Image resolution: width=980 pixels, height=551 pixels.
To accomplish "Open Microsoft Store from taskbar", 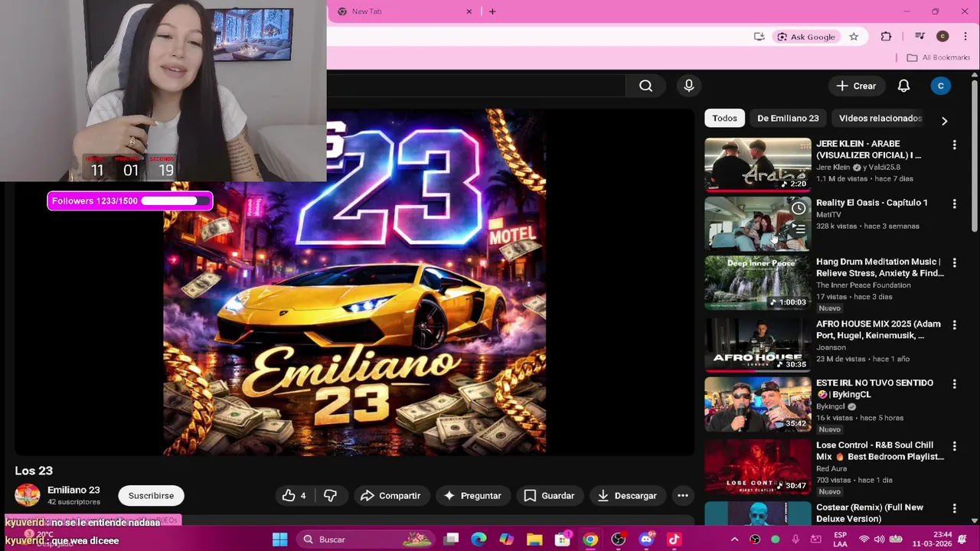I will click(x=563, y=540).
